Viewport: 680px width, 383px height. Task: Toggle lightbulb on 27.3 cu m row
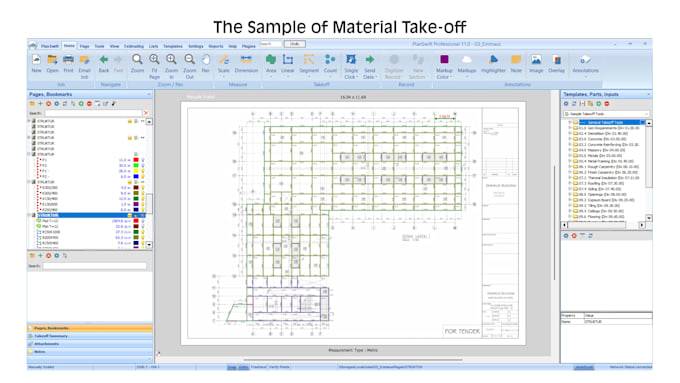tap(143, 232)
